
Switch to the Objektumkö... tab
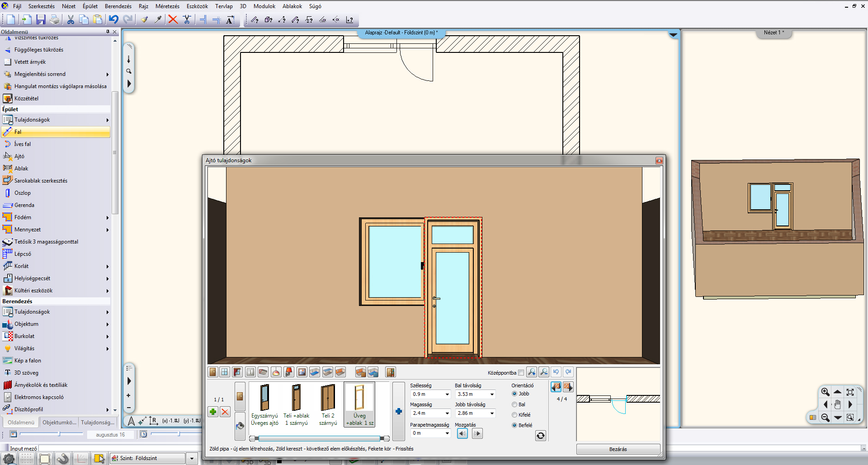coord(59,423)
